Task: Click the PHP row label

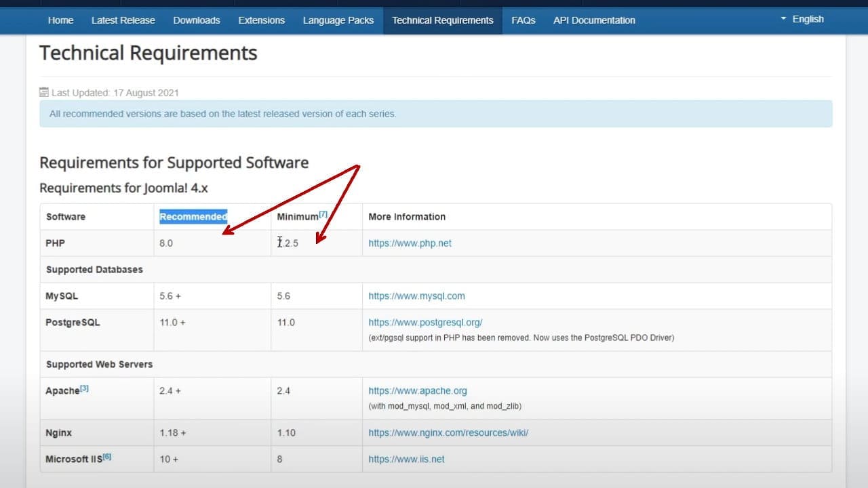Action: 55,243
